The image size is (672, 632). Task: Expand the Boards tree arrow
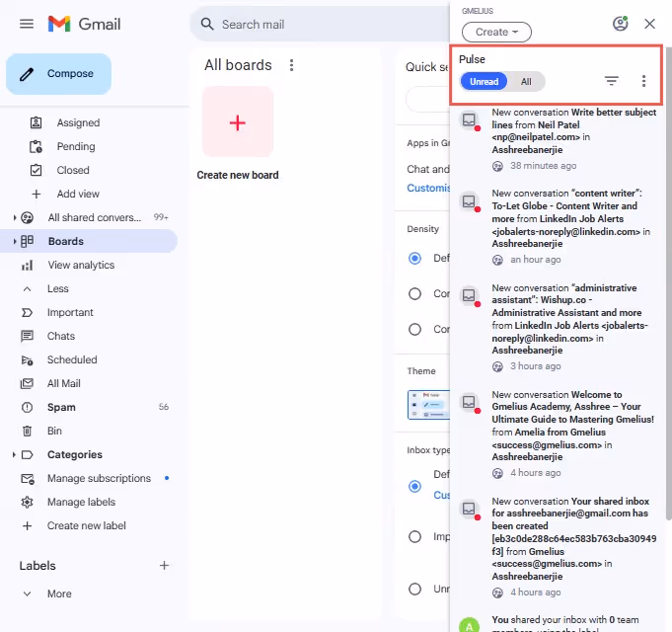pyautogui.click(x=14, y=241)
